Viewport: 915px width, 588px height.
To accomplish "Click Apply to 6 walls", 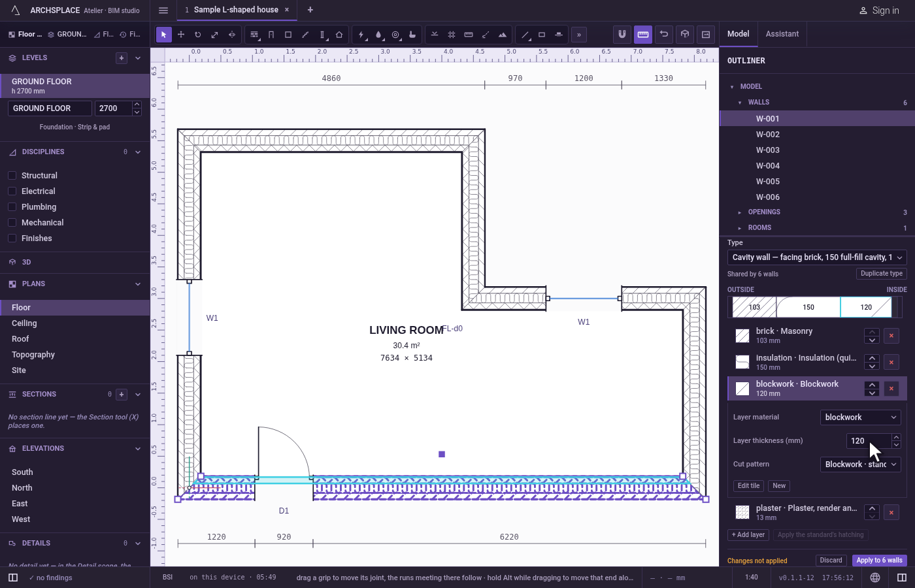I will [880, 561].
